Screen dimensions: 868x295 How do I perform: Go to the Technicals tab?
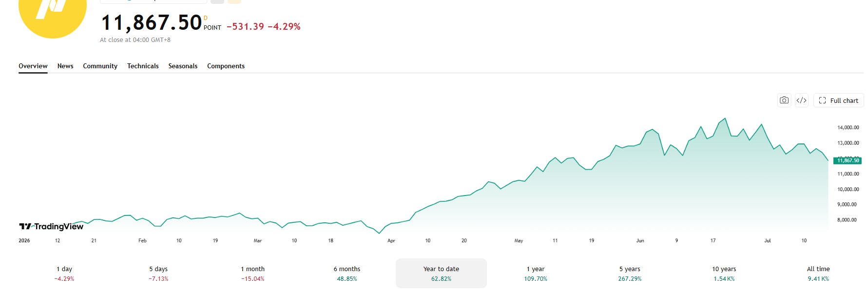(x=143, y=66)
